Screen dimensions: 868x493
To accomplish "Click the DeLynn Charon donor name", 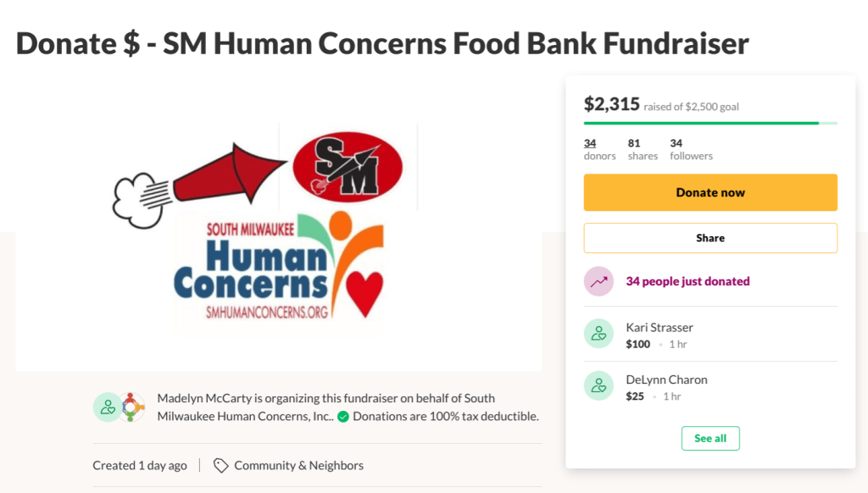I will click(x=665, y=380).
